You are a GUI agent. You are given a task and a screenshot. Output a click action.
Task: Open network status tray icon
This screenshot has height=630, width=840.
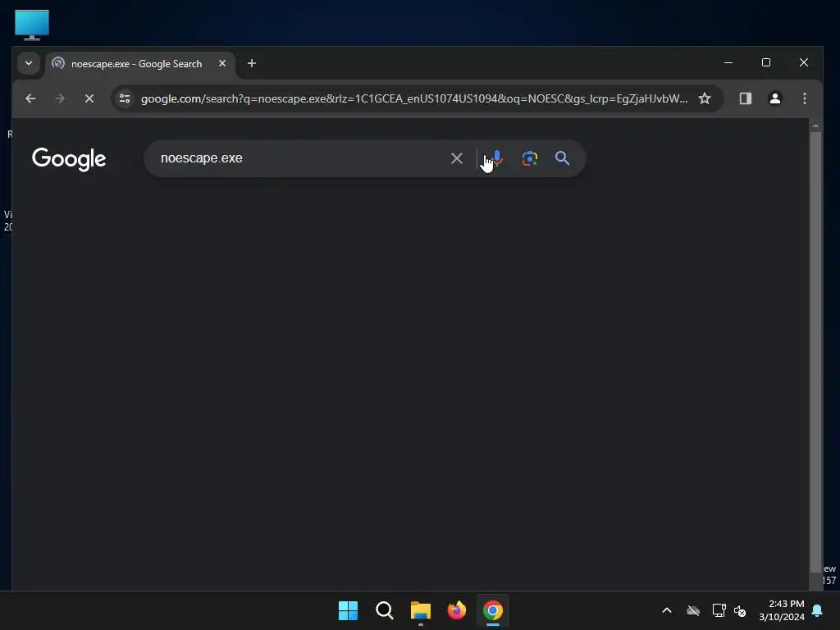point(719,610)
